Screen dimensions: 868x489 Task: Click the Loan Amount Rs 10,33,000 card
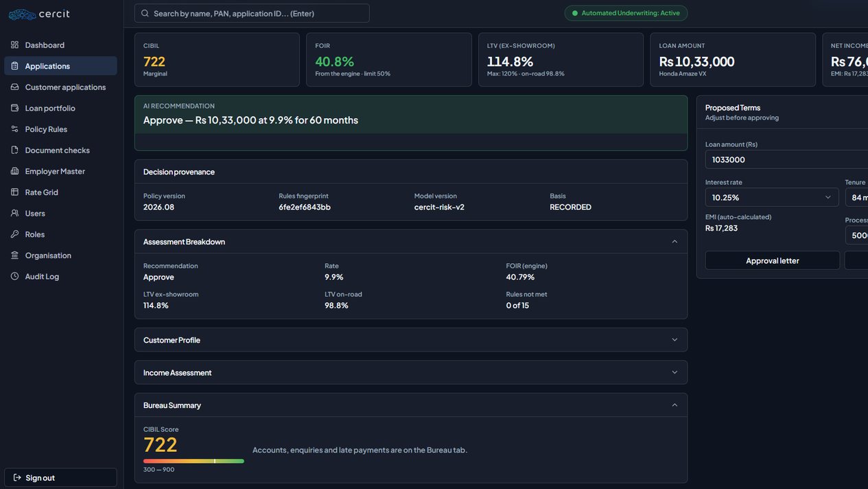click(x=733, y=60)
